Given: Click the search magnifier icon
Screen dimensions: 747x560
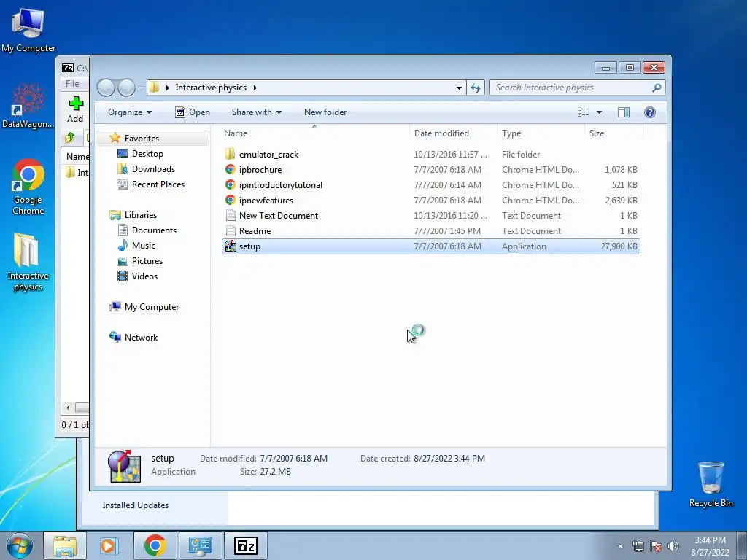Looking at the screenshot, I should coord(657,87).
